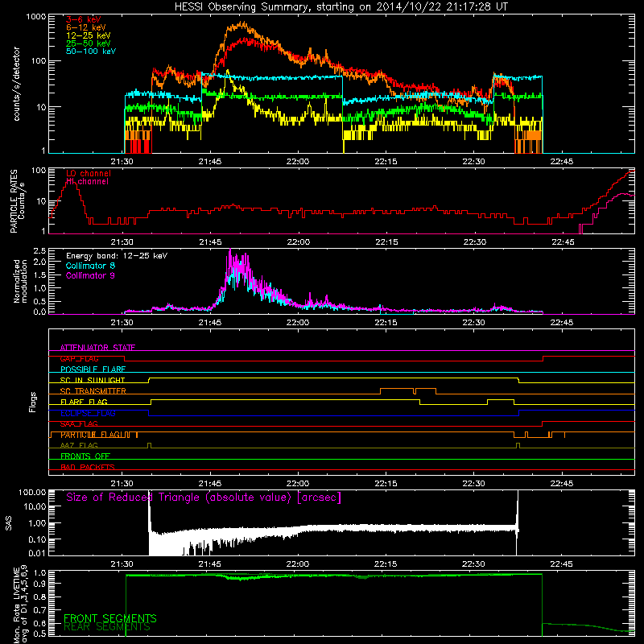Click the POSSIBLE_FLARE flag label
The image size is (644, 644).
pyautogui.click(x=93, y=369)
